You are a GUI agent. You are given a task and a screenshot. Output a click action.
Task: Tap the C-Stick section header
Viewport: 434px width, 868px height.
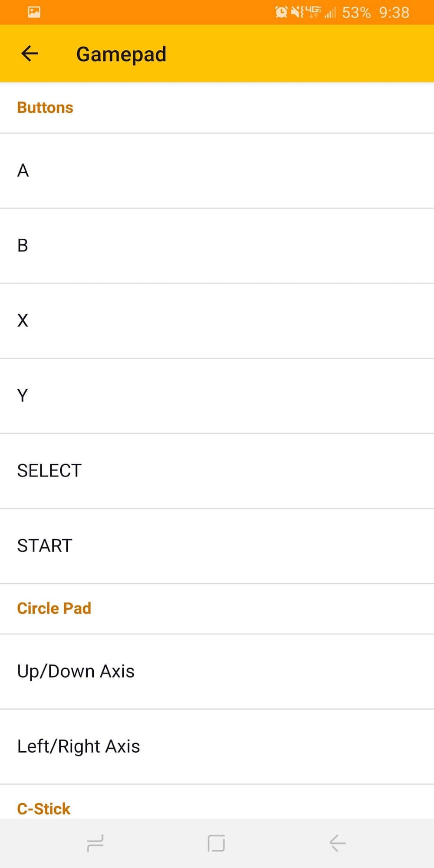(x=43, y=809)
